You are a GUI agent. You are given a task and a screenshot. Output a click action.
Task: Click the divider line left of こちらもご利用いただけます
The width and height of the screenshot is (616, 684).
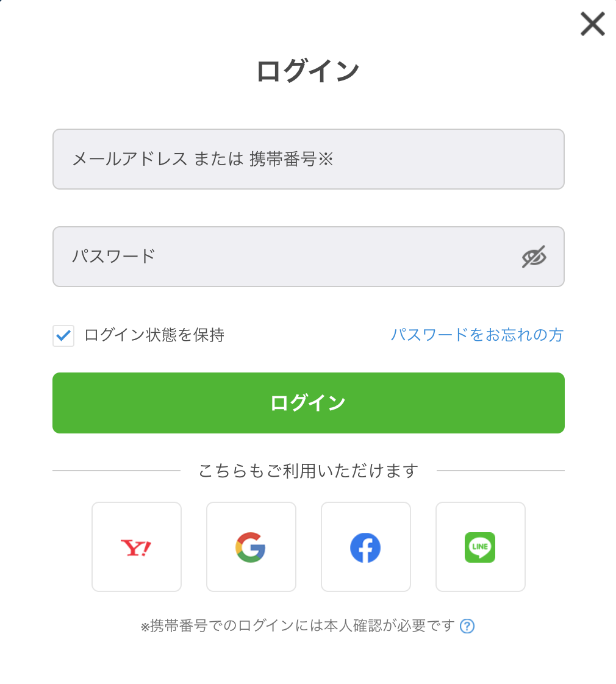116,471
